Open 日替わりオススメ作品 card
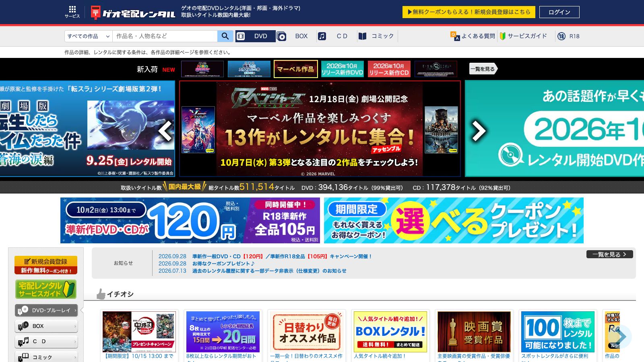The width and height of the screenshot is (644, 362). tap(307, 332)
